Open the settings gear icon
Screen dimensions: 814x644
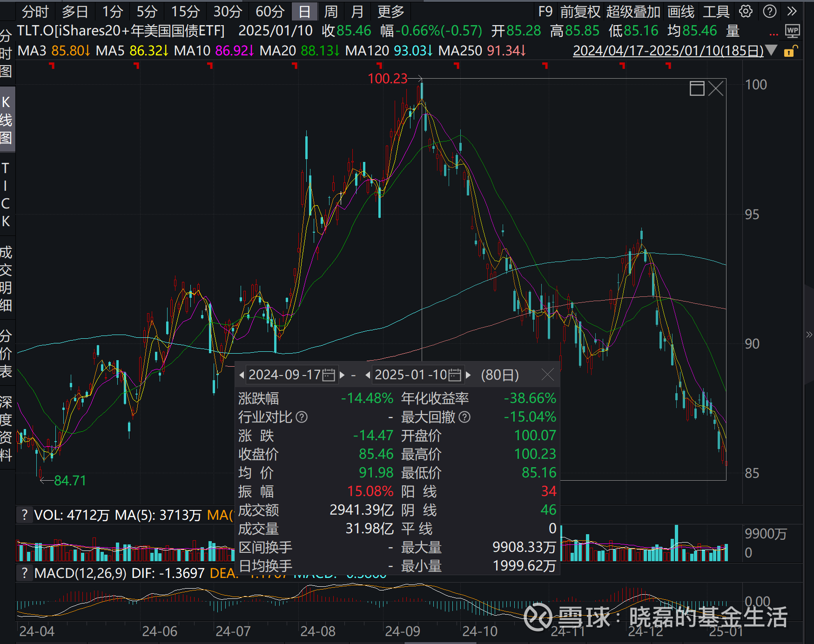pos(745,12)
